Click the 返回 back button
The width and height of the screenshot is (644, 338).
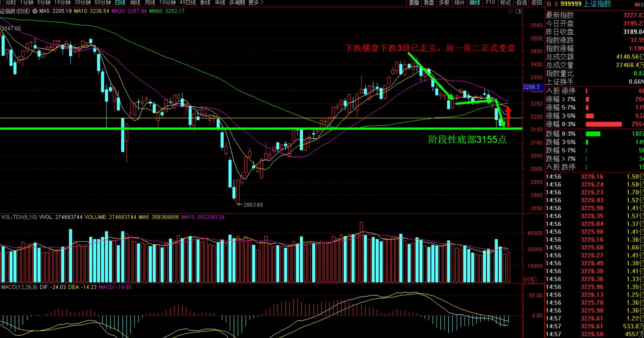click(x=537, y=3)
